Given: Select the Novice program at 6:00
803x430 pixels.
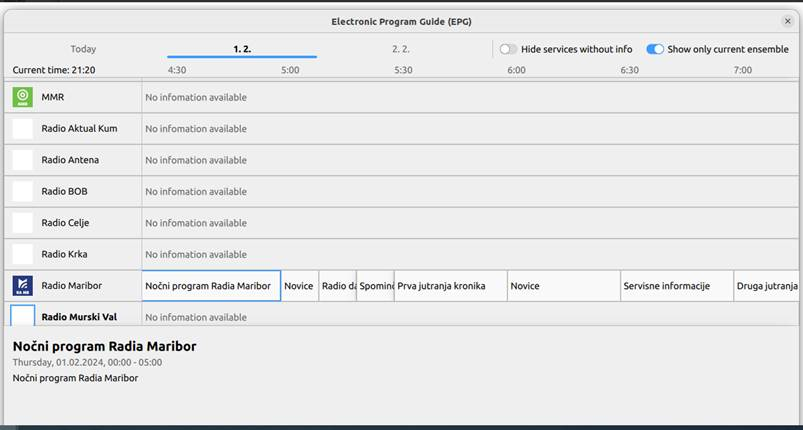Looking at the screenshot, I should coord(564,286).
